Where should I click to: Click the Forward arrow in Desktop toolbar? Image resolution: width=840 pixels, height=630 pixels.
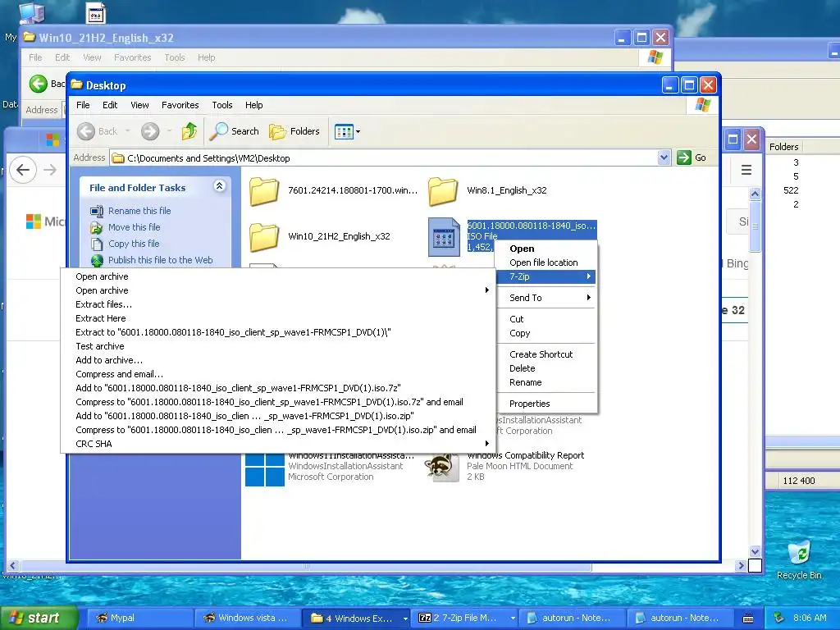[x=150, y=131]
